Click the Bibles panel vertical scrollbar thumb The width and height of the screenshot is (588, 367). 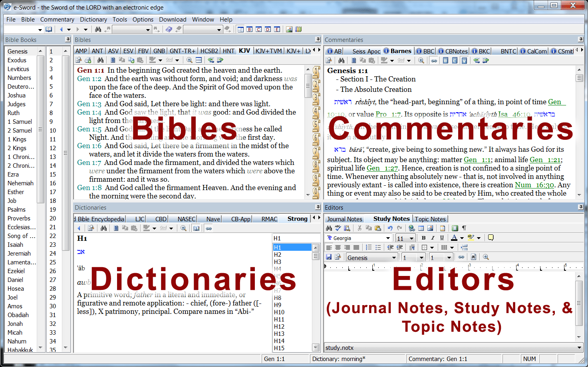(x=308, y=86)
